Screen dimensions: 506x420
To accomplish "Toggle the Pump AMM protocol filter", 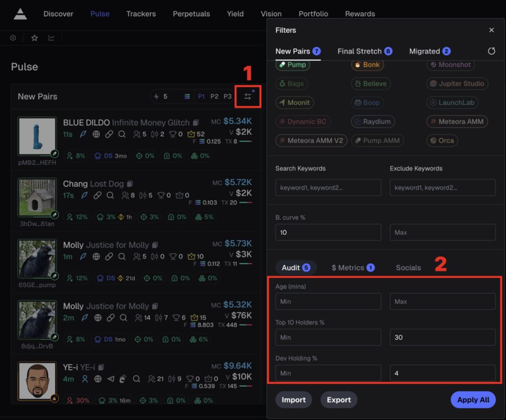I will tap(377, 140).
